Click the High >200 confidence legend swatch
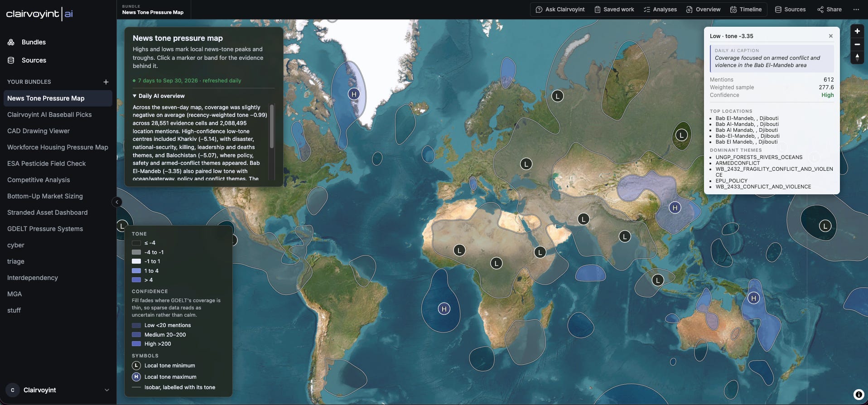Viewport: 868px width, 405px height. [x=136, y=344]
